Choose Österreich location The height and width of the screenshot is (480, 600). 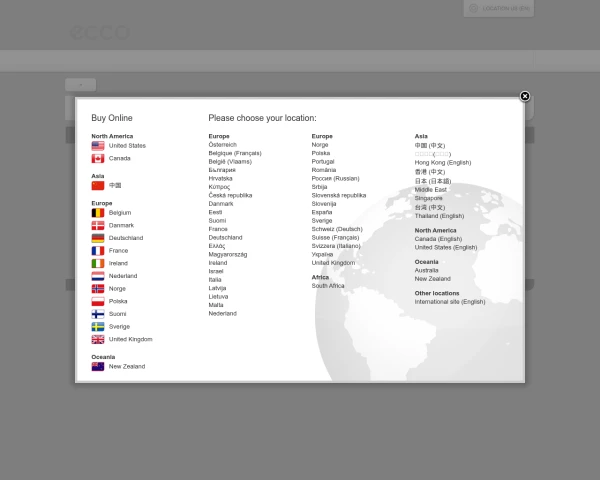pyautogui.click(x=223, y=145)
